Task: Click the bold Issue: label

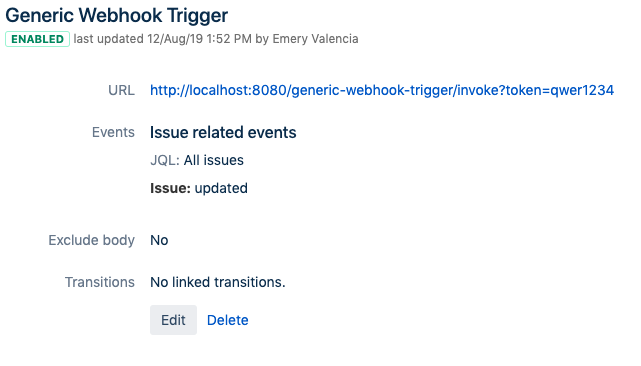Action: (x=170, y=188)
